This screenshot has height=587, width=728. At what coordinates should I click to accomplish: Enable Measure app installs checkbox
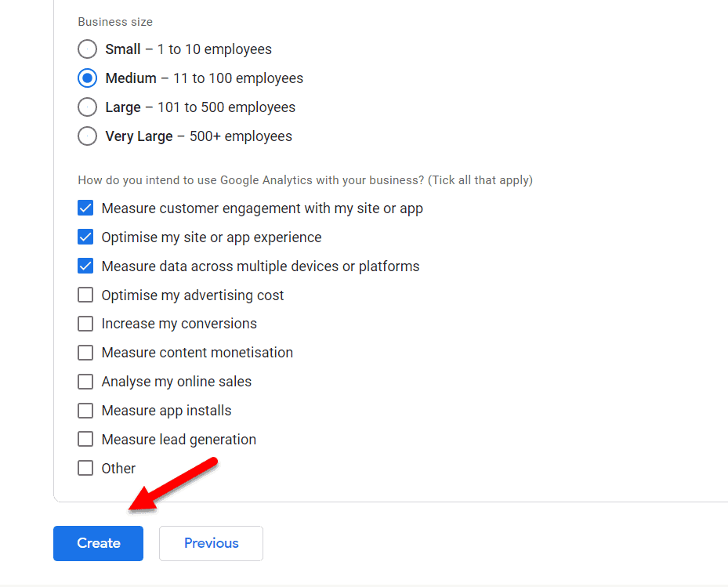[85, 411]
